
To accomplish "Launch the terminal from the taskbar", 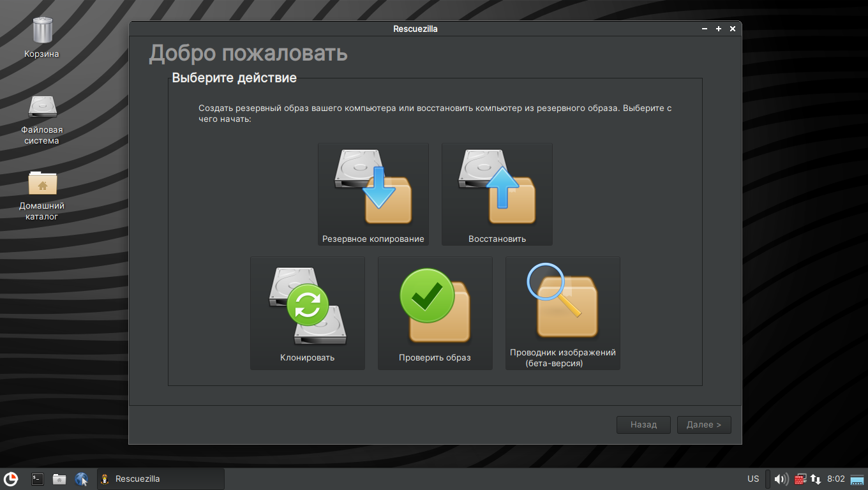I will pyautogui.click(x=38, y=479).
